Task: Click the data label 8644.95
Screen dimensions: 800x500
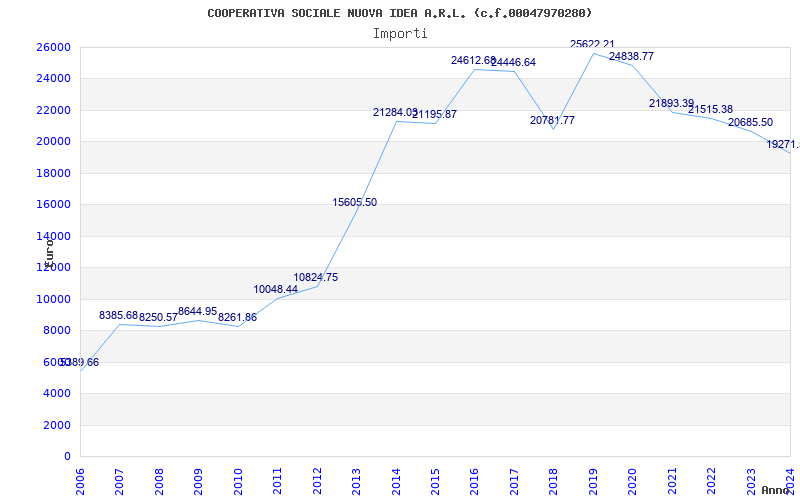Action: click(x=197, y=311)
